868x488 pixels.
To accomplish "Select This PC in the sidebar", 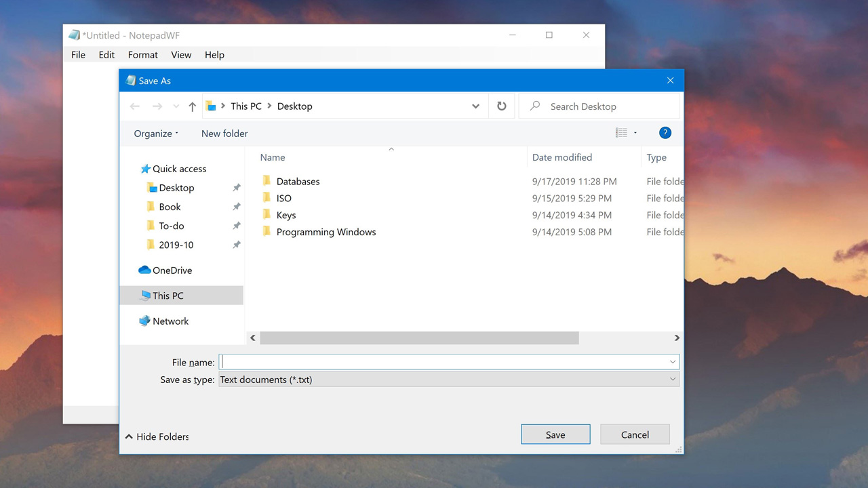I will pyautogui.click(x=167, y=296).
